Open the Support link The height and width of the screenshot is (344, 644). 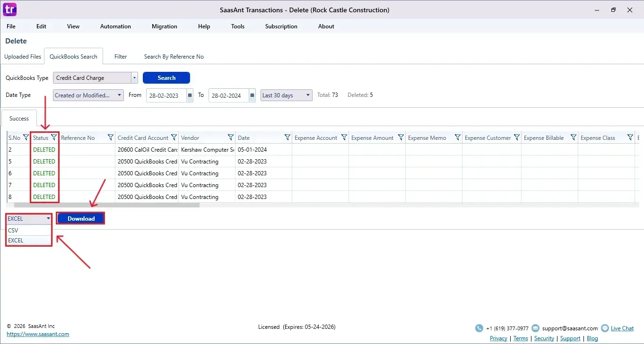tap(570, 338)
